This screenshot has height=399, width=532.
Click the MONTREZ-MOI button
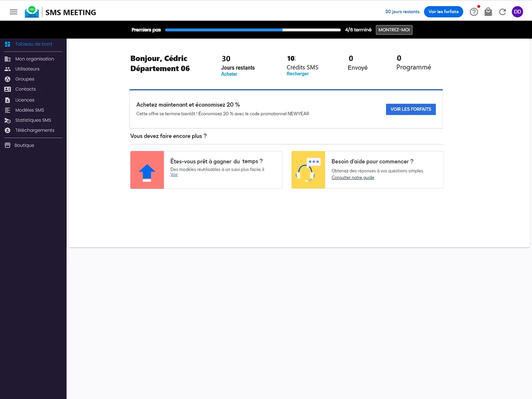tap(394, 30)
